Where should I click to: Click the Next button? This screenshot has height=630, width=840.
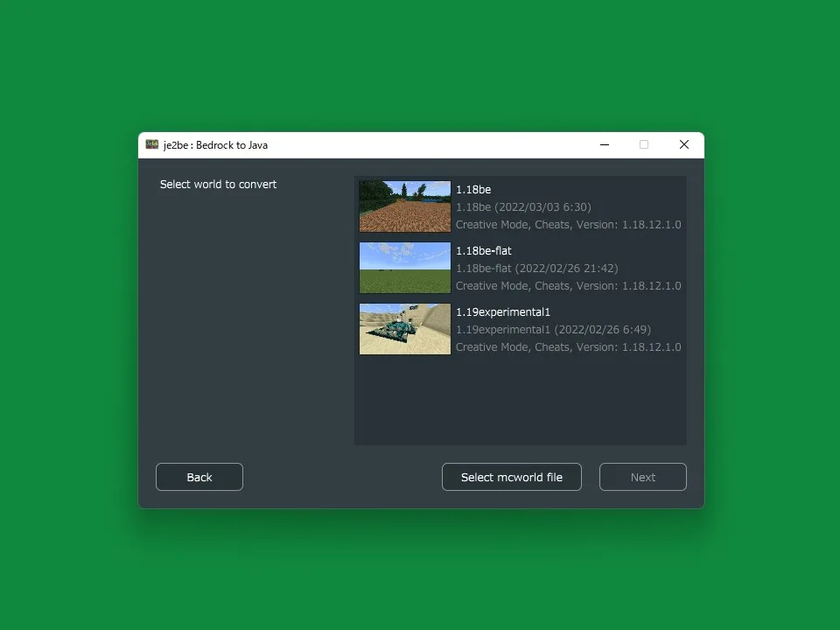[x=643, y=477]
